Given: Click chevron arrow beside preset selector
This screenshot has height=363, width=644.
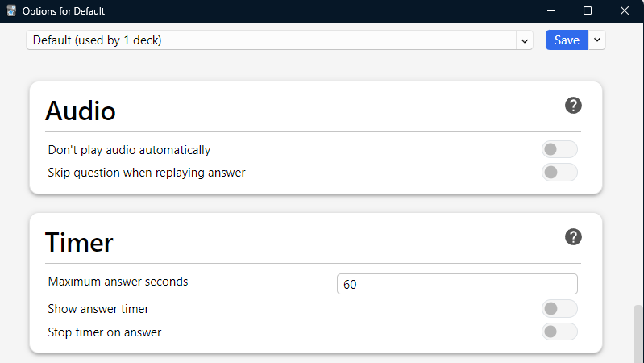Looking at the screenshot, I should tap(525, 40).
